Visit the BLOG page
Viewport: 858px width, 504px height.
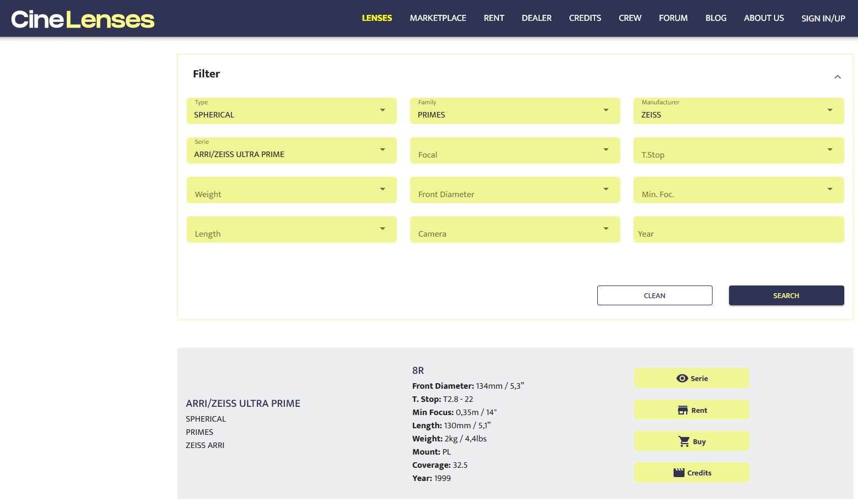pos(716,18)
